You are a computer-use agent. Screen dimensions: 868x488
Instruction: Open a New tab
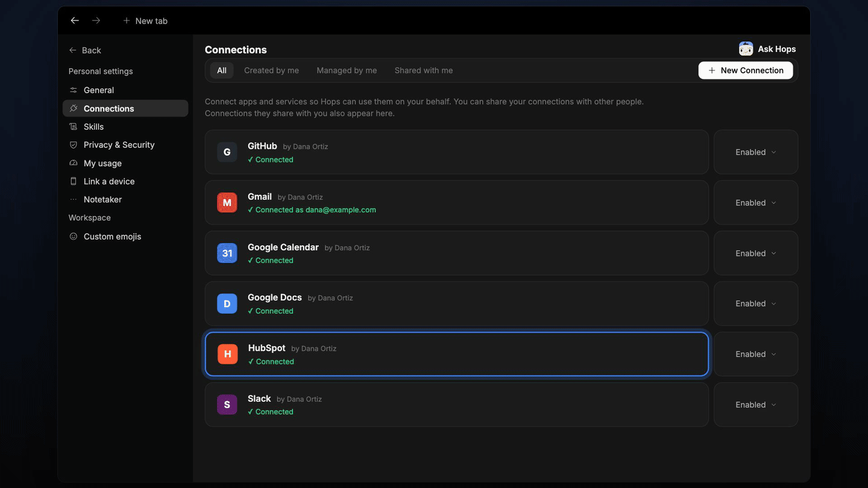coord(145,20)
